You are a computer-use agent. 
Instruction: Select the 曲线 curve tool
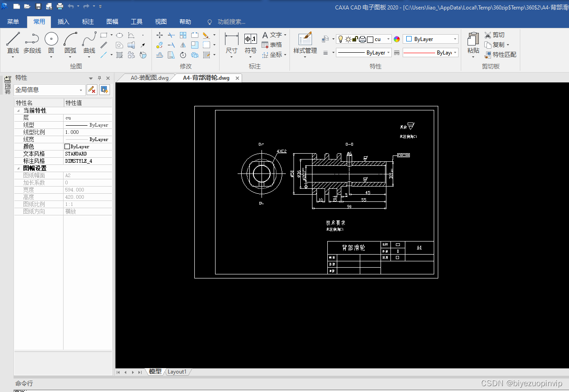89,44
